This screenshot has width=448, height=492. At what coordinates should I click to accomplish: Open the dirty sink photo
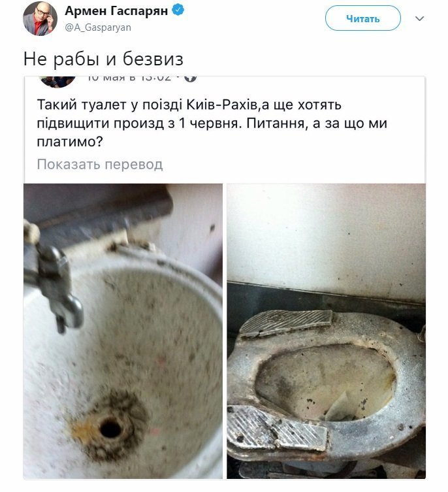click(123, 331)
